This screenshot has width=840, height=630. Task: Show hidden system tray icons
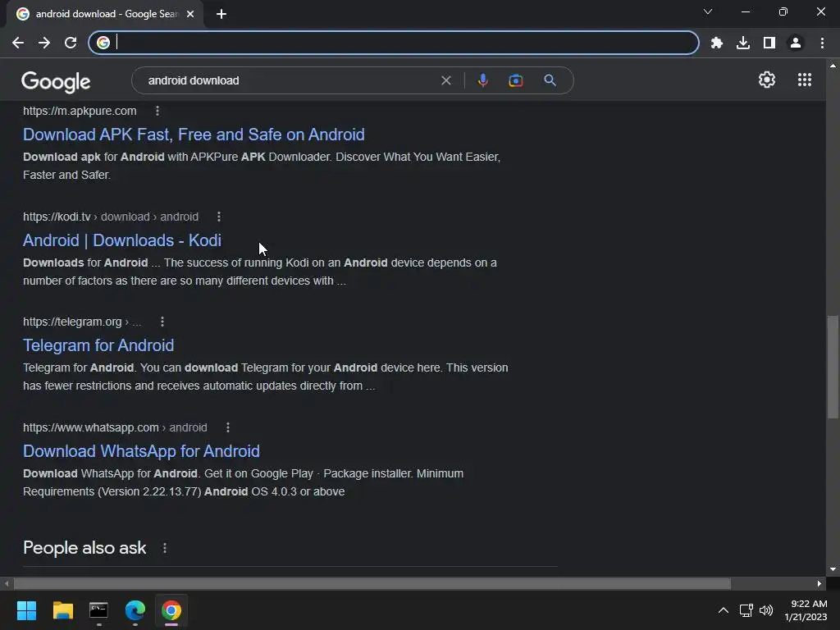coord(724,610)
